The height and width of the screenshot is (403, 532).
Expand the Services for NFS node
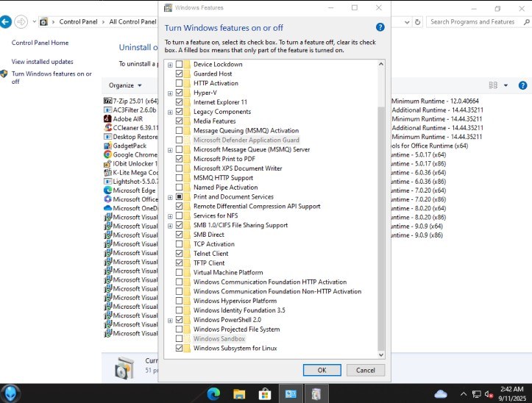[170, 216]
